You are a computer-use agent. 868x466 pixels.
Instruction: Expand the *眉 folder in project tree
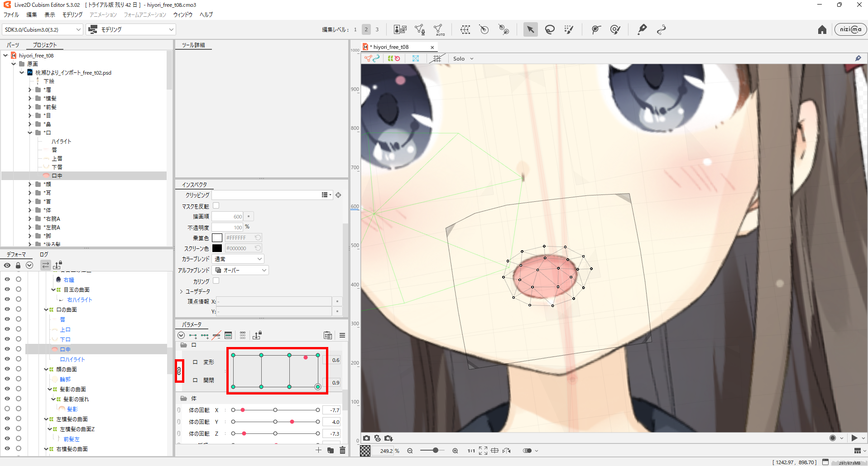[30, 90]
